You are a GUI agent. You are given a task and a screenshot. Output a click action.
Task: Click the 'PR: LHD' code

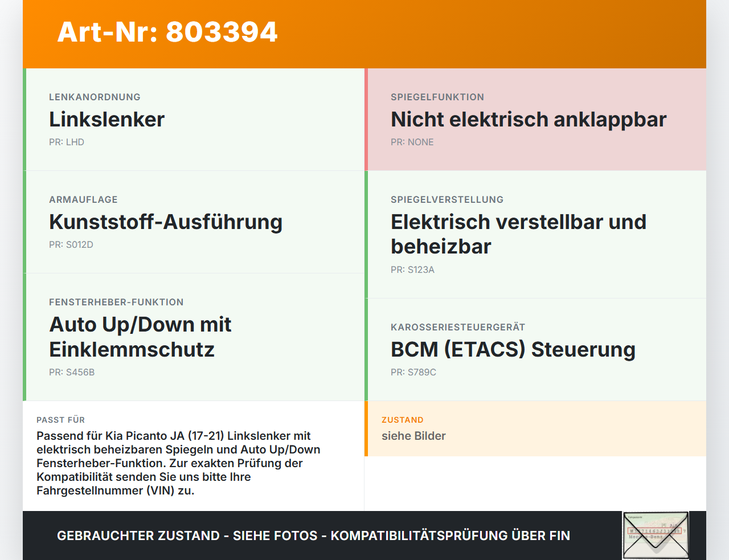[67, 142]
